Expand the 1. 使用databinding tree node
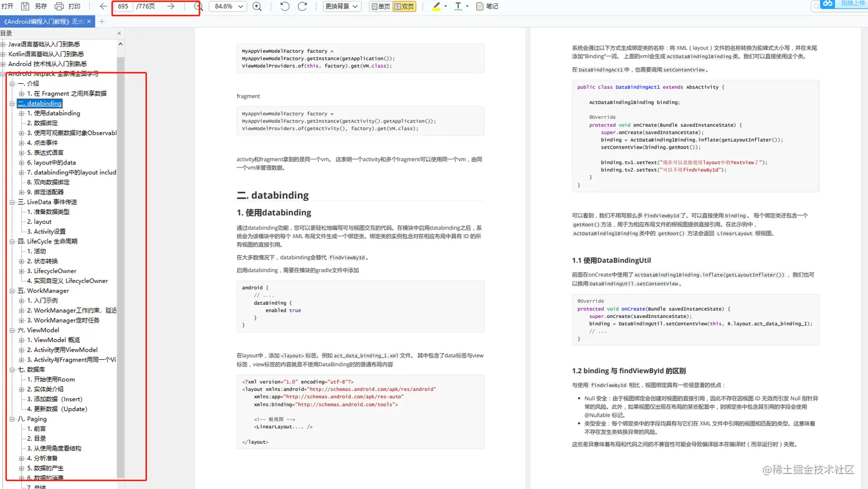This screenshot has width=868, height=489. pos(21,113)
